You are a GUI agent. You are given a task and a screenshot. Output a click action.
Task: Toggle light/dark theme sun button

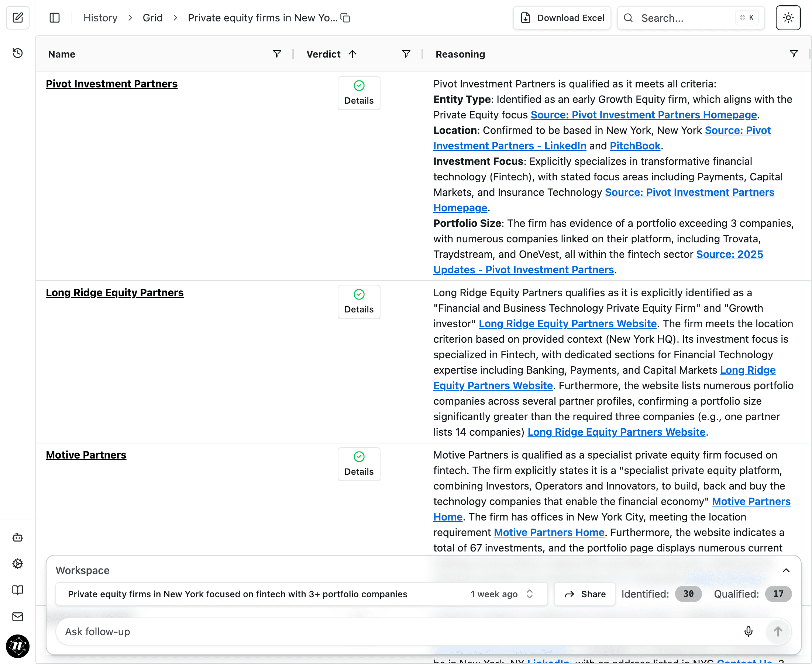(x=788, y=18)
